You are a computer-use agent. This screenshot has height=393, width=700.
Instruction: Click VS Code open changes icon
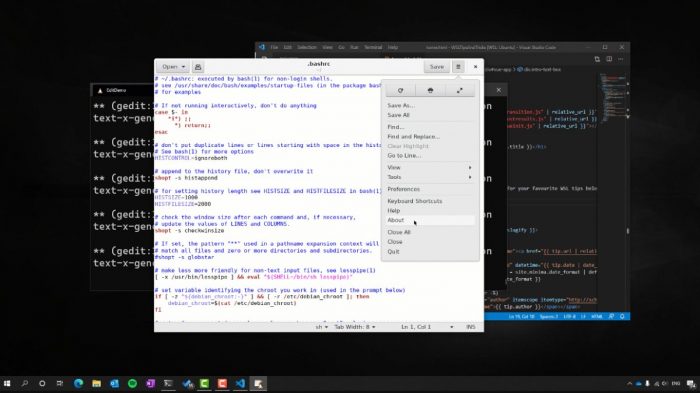coord(597,59)
